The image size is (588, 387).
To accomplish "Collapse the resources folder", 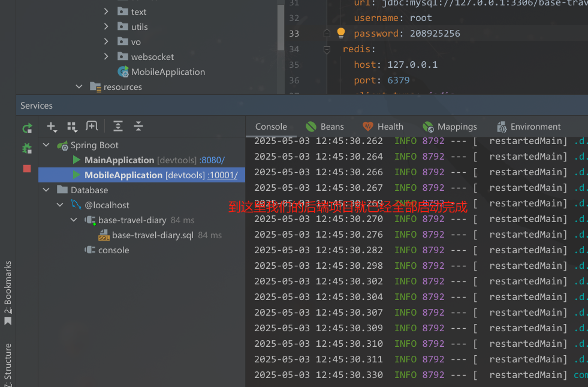I will (79, 87).
